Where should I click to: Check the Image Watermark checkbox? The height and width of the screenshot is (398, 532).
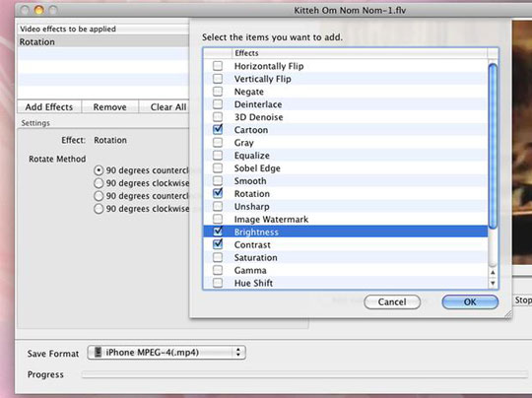pos(218,219)
